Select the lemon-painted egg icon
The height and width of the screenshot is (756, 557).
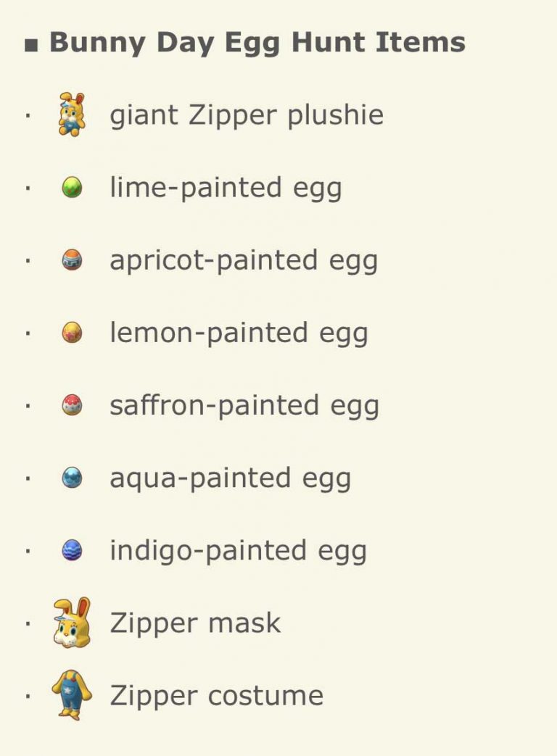(72, 333)
